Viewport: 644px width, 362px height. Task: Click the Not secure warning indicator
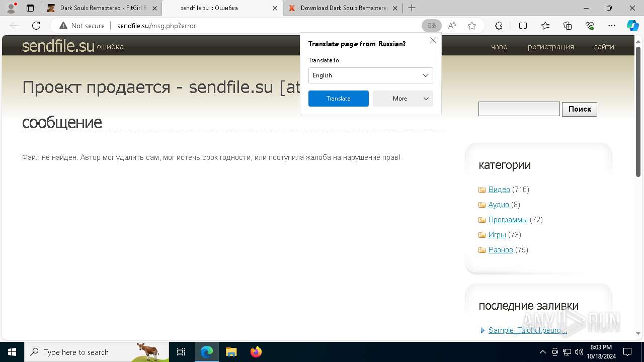[82, 26]
